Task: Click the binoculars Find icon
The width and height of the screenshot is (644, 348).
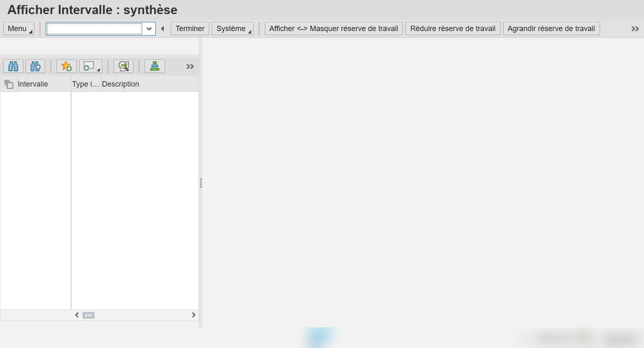Action: (13, 66)
